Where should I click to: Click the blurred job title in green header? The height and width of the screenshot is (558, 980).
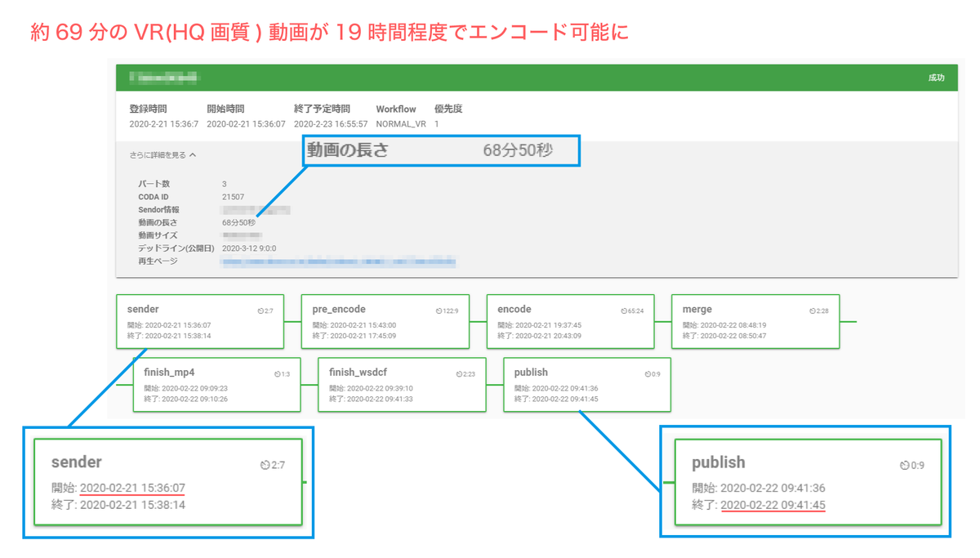pyautogui.click(x=165, y=78)
